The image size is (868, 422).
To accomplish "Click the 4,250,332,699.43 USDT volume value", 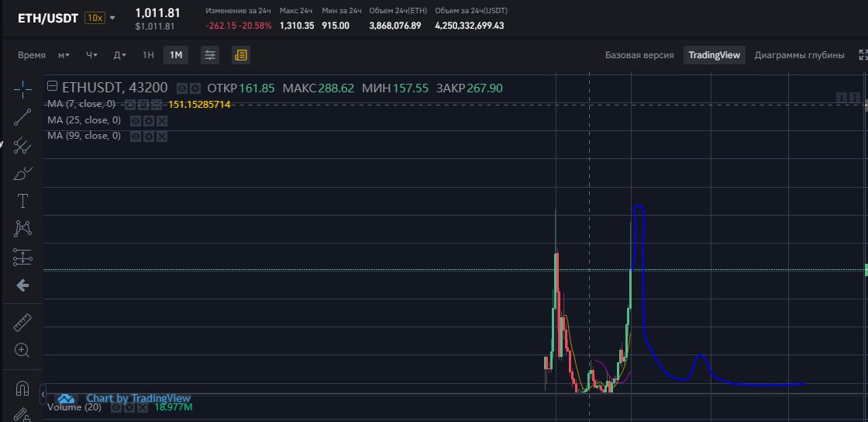I will coord(470,26).
